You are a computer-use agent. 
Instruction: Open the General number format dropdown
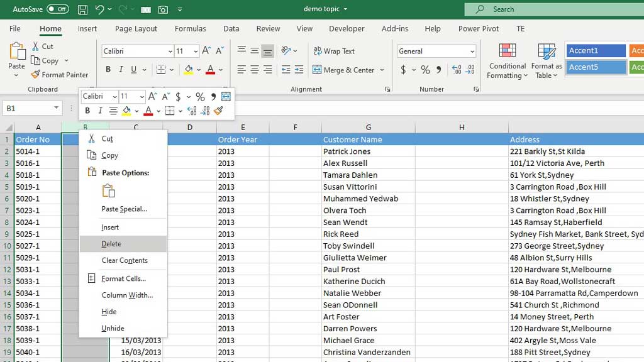[472, 52]
